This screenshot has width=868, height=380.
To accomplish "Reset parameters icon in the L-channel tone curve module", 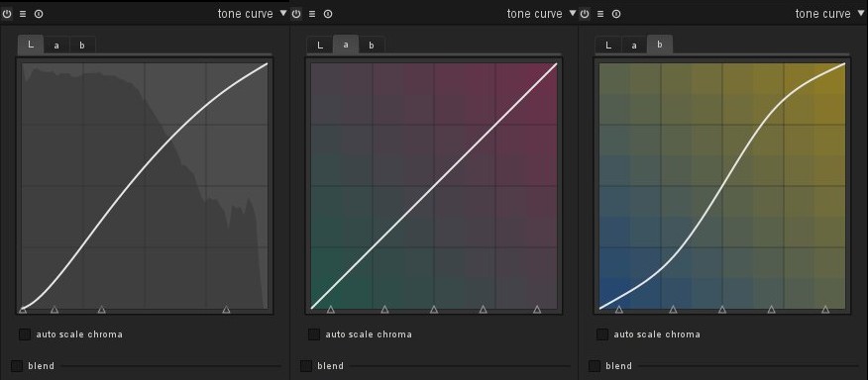I will click(39, 14).
